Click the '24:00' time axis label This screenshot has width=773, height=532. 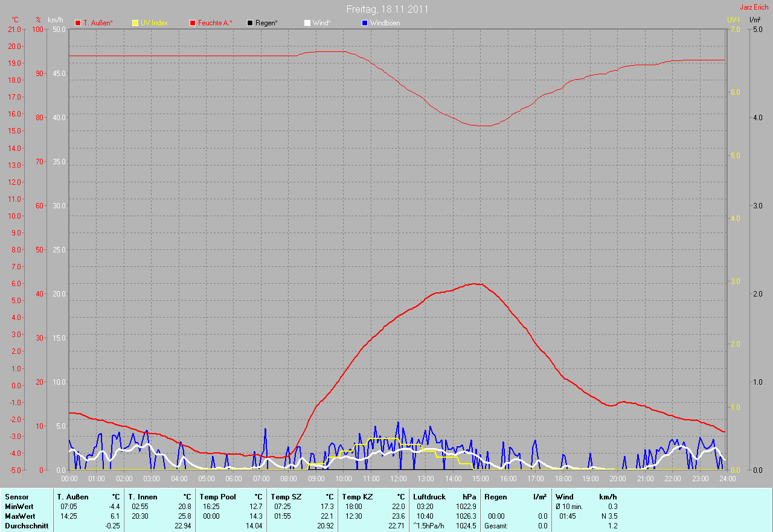[x=726, y=478]
